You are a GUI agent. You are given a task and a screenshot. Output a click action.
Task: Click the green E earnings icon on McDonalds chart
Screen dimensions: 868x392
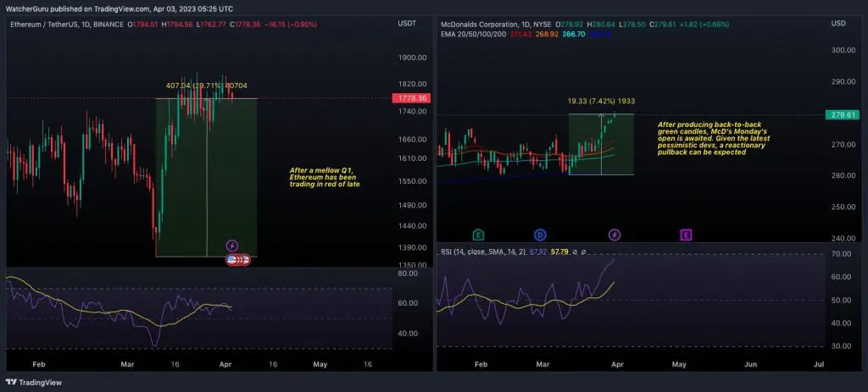[x=478, y=235]
